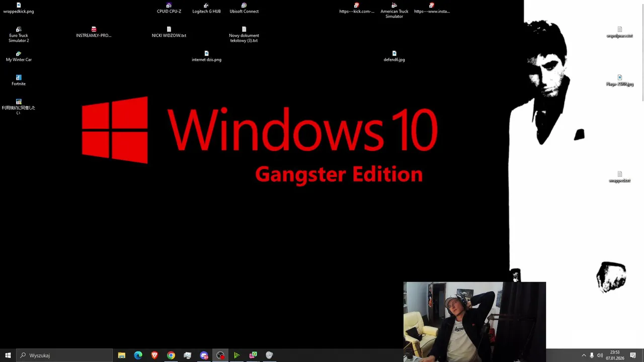Launch Microsoft Edge from taskbar
This screenshot has height=362, width=644.
[138, 355]
